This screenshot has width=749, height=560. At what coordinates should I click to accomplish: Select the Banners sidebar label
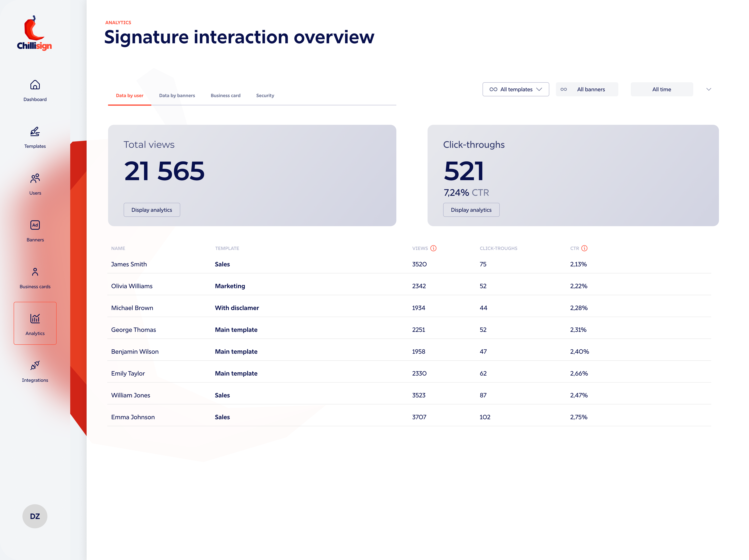[35, 240]
